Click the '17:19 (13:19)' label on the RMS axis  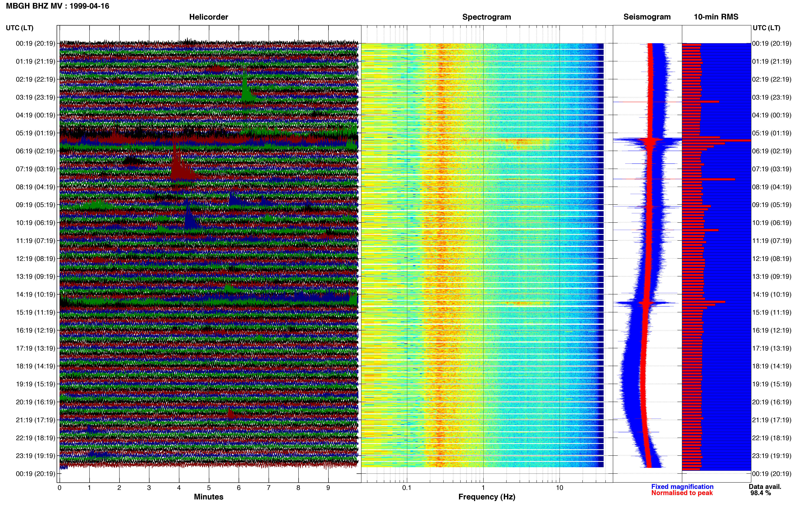coord(772,348)
